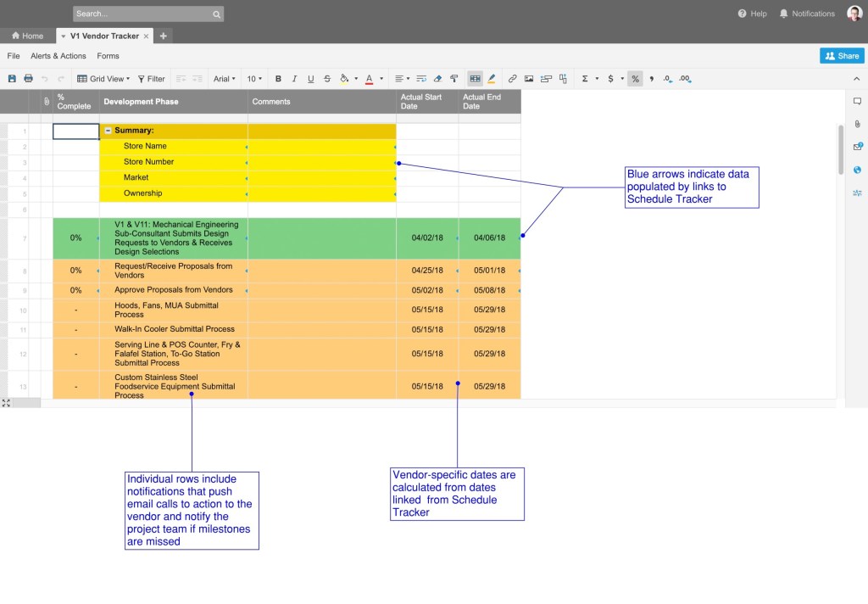Click the Save icon in toolbar

pos(12,79)
